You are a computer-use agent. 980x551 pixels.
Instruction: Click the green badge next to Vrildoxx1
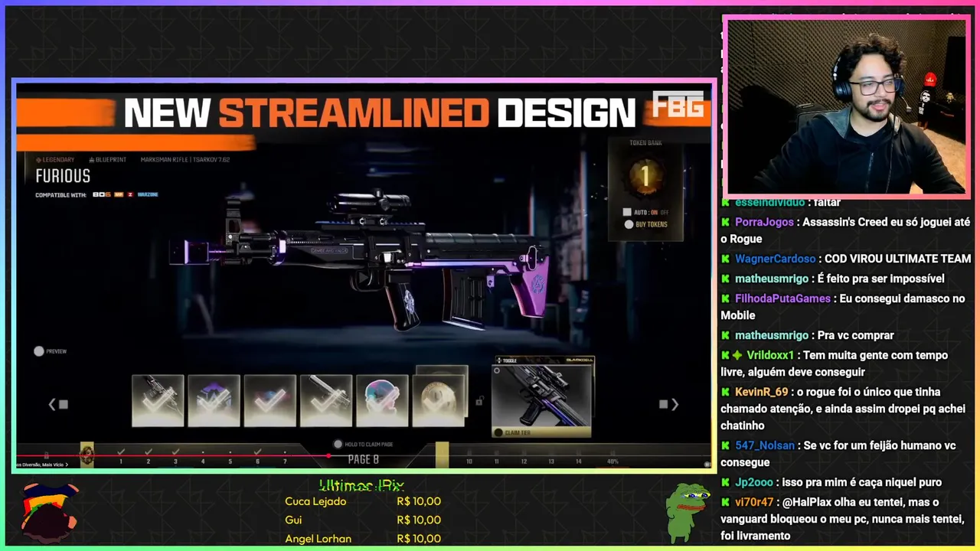(737, 355)
